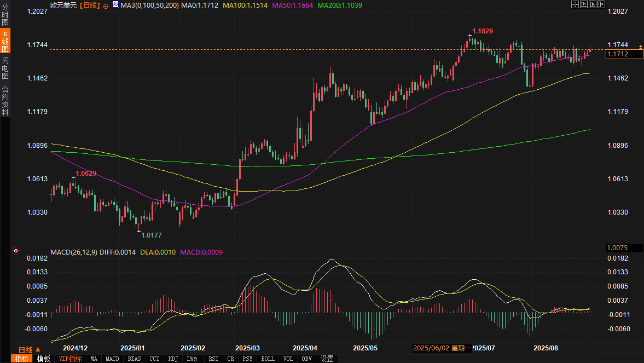Click the MACD(26,12,9) indicator label
The width and height of the screenshot is (644, 363).
tap(74, 252)
